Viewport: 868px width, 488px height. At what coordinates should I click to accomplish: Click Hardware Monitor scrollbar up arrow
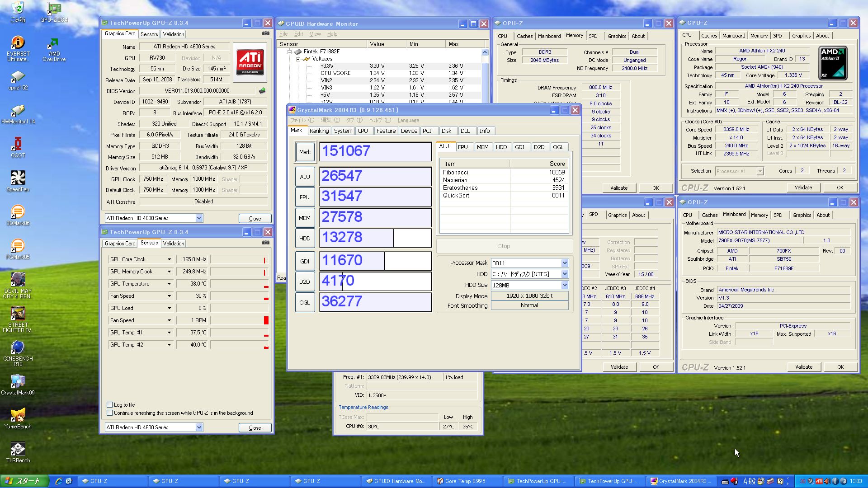485,52
